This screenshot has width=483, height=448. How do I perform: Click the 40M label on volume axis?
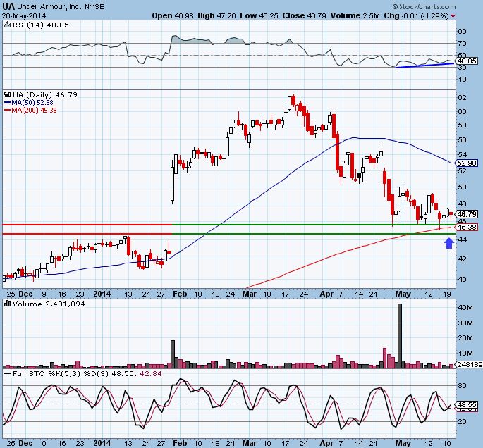[466, 307]
